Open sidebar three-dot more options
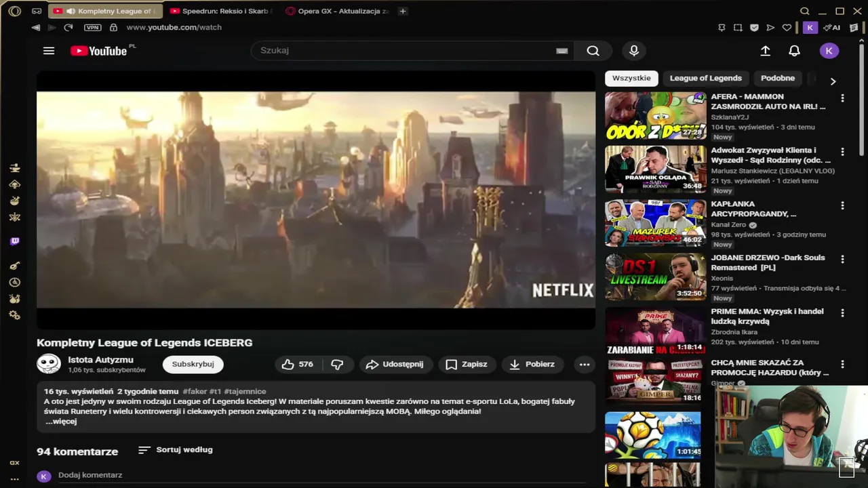The image size is (868, 488). (14, 479)
